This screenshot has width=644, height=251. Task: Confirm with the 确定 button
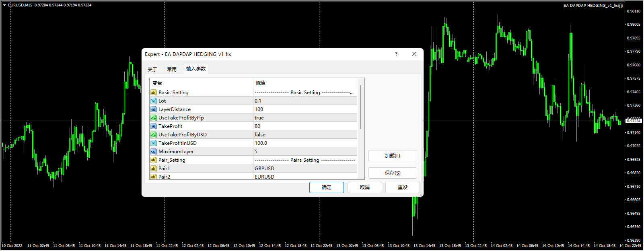coord(327,187)
